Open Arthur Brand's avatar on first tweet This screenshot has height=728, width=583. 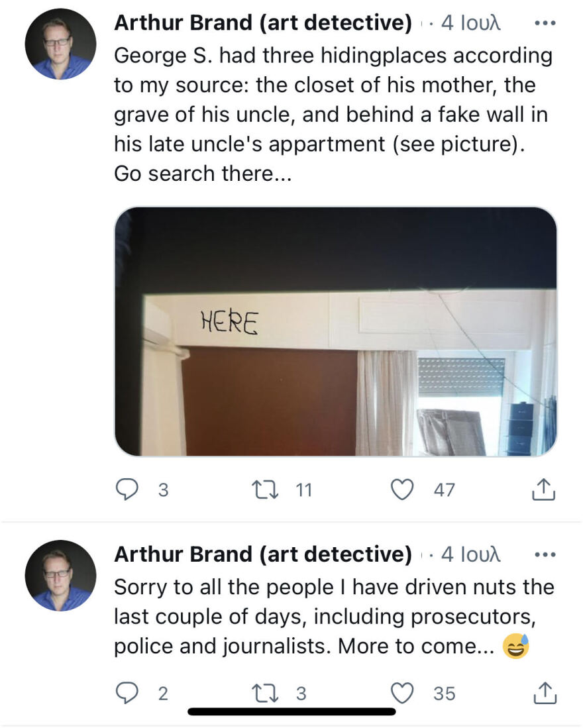60,44
